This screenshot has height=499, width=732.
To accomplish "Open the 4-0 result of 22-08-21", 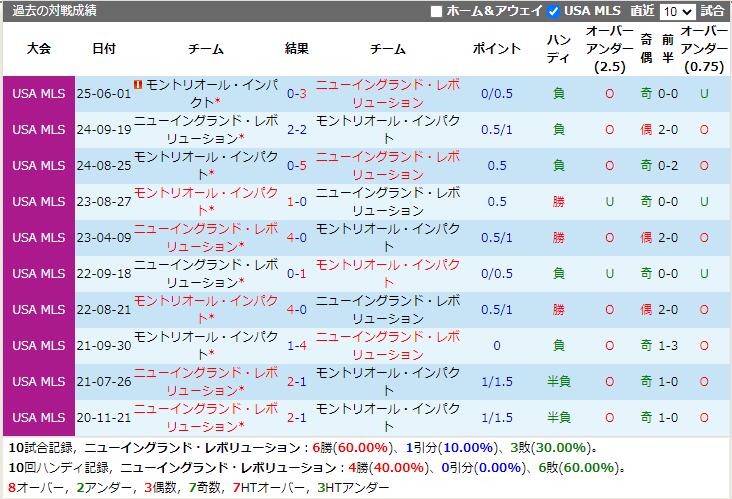I will point(296,309).
